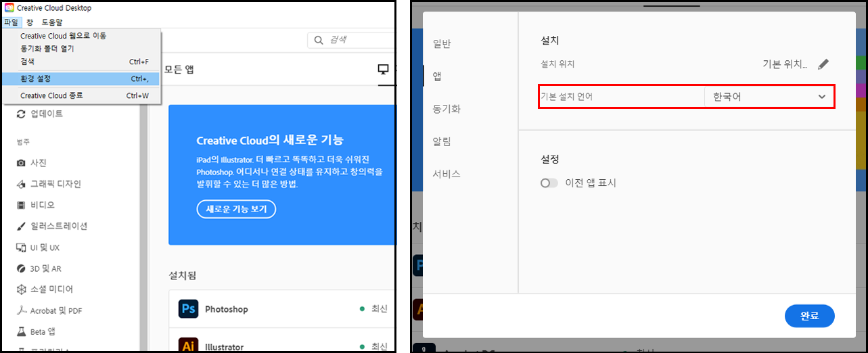Screen dimensions: 868x353
Task: Click the 업데이트 sidebar label
Action: point(47,114)
